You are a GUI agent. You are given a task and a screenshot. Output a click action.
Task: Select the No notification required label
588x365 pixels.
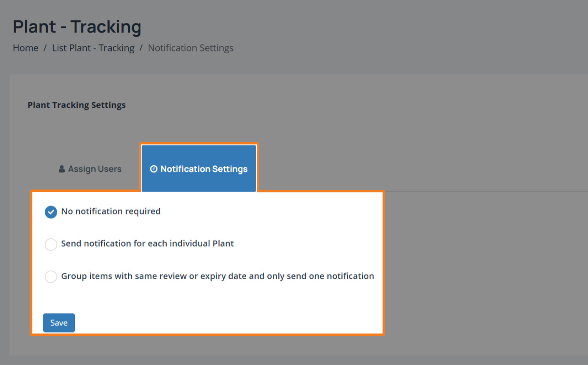coord(111,211)
